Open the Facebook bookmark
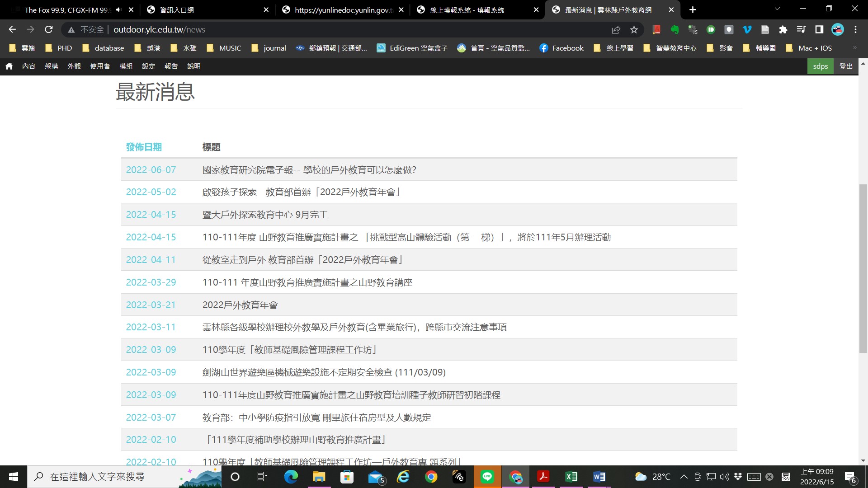Viewport: 868px width, 488px height. pos(561,48)
